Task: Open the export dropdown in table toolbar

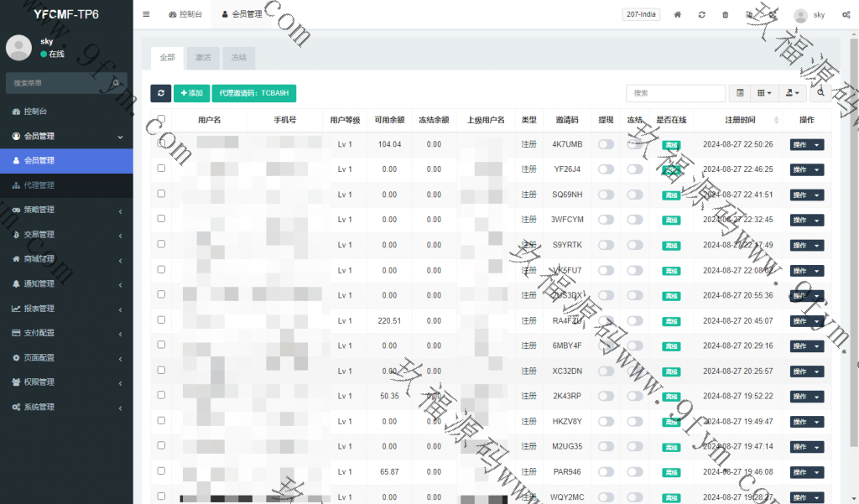Action: click(792, 93)
